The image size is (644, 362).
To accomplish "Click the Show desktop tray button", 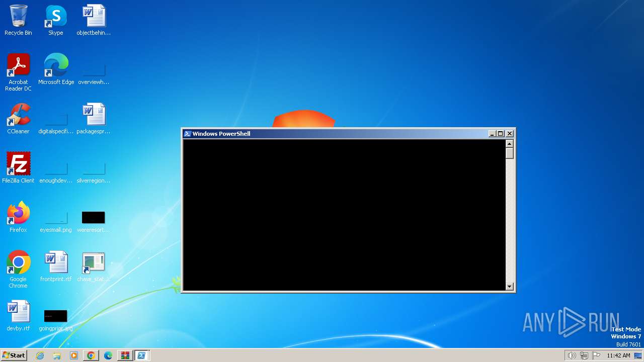I will click(x=638, y=355).
